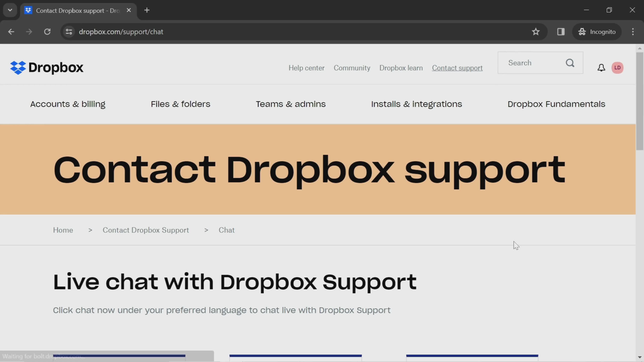Select the Accounts & billing menu item

click(x=68, y=104)
